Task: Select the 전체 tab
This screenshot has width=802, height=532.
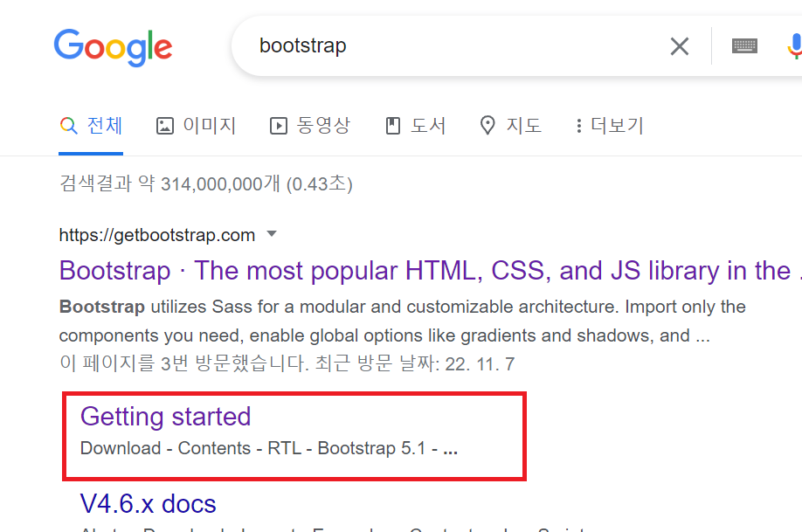Action: [x=91, y=126]
